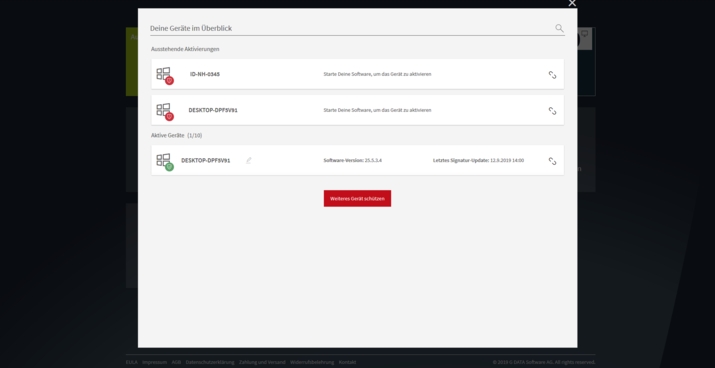Click the active DESKTOP-DPF5V91 Windows device icon
The image size is (715, 368).
tap(165, 162)
